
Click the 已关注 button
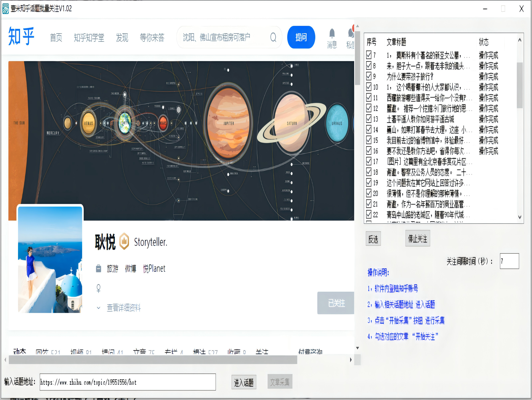click(x=336, y=303)
